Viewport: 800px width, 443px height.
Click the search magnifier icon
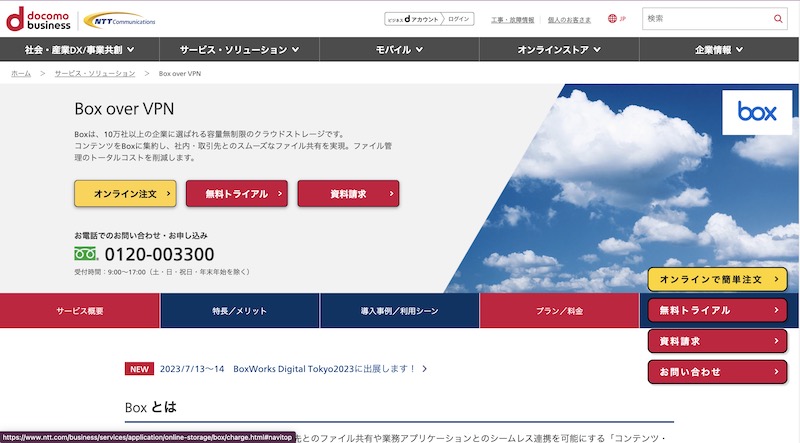click(778, 19)
